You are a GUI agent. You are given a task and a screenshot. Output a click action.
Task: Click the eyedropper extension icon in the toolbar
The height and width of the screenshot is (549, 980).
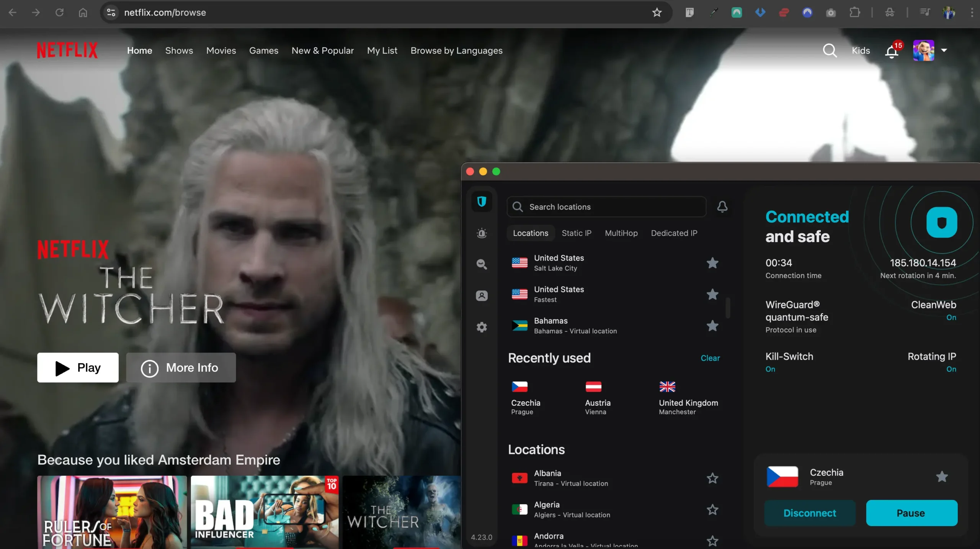pos(714,12)
